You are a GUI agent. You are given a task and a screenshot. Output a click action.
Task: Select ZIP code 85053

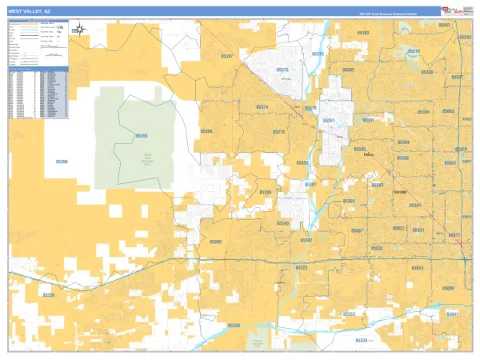pyautogui.click(x=448, y=111)
